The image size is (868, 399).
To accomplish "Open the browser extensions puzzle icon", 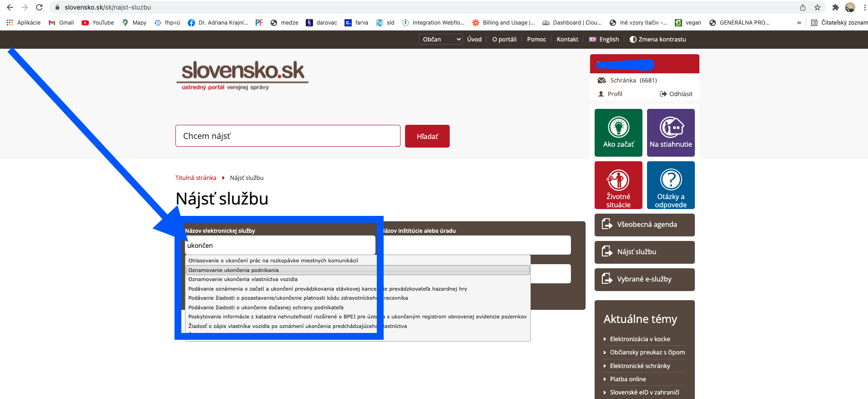I will 835,7.
